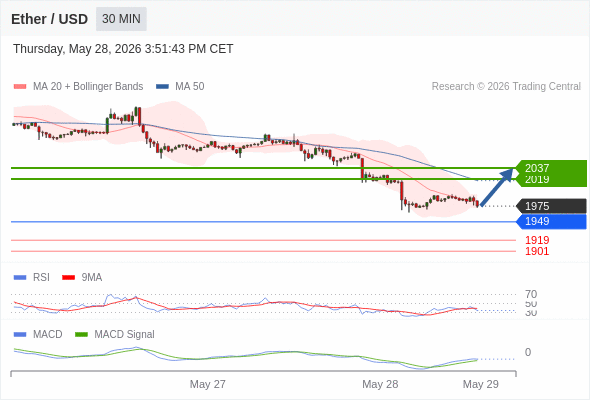Screen dimensions: 590x400
Task: Click the 1919 red support label
Action: [537, 240]
